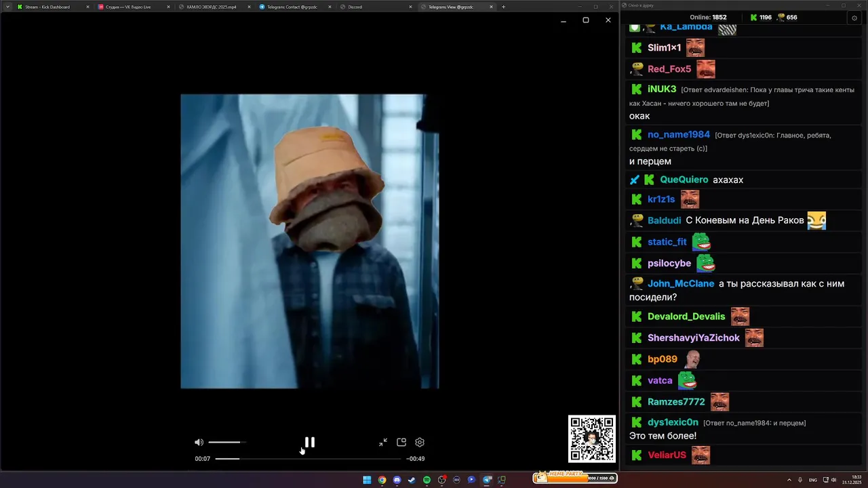Click username ShershavyiYaZichok in chat

[x=694, y=338]
